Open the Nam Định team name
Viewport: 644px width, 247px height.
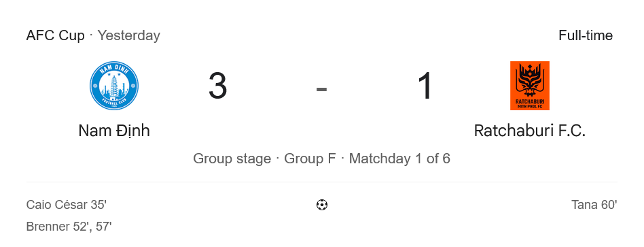[x=114, y=131]
